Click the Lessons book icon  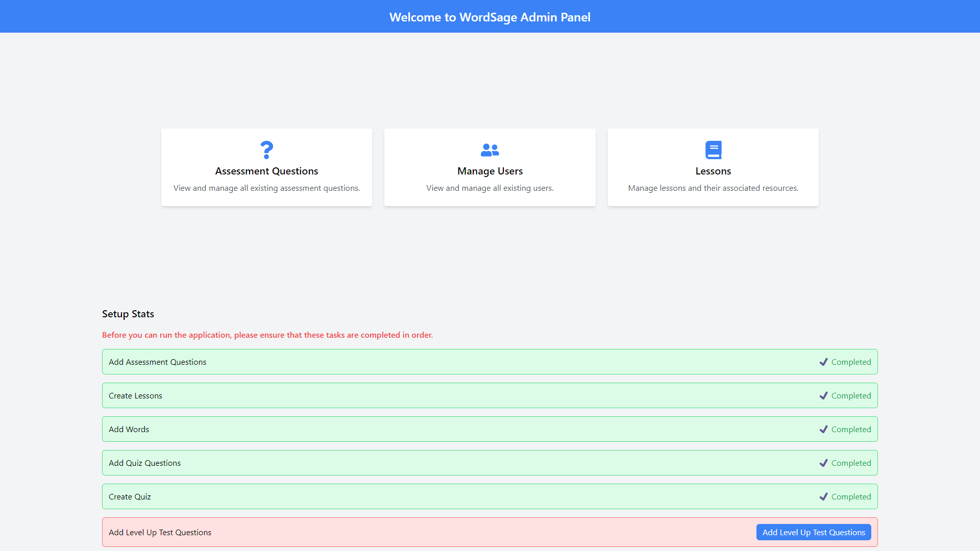(713, 150)
